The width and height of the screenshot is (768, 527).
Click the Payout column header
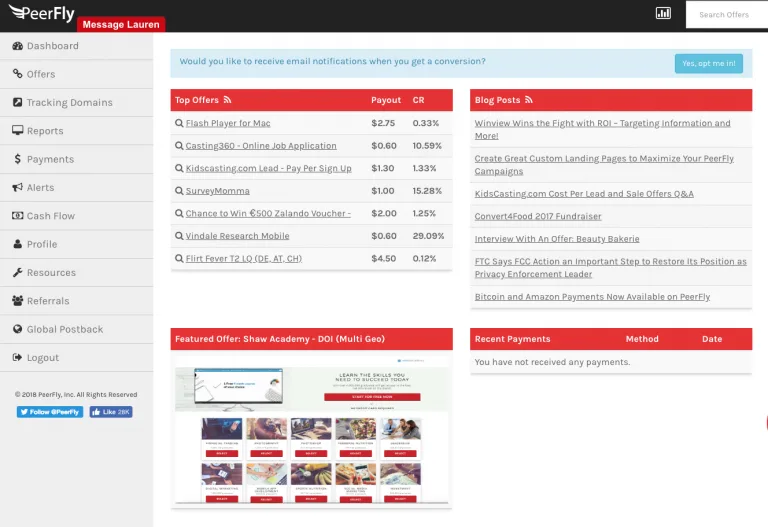tap(386, 100)
